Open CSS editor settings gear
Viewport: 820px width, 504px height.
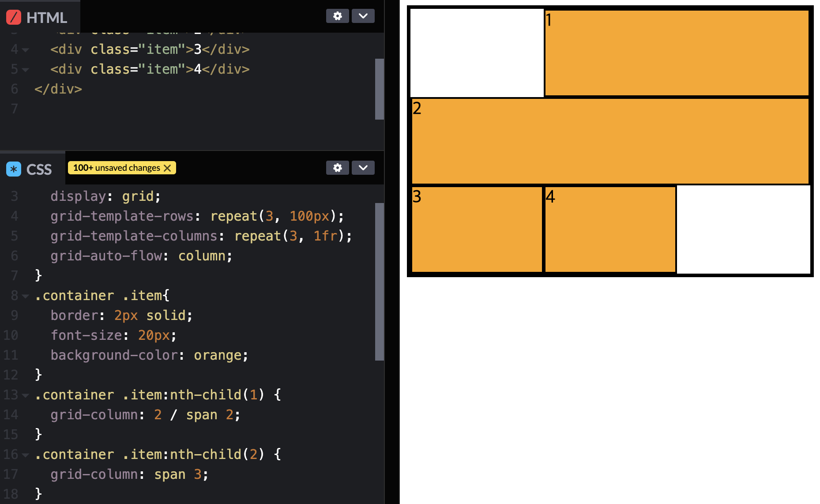point(338,168)
